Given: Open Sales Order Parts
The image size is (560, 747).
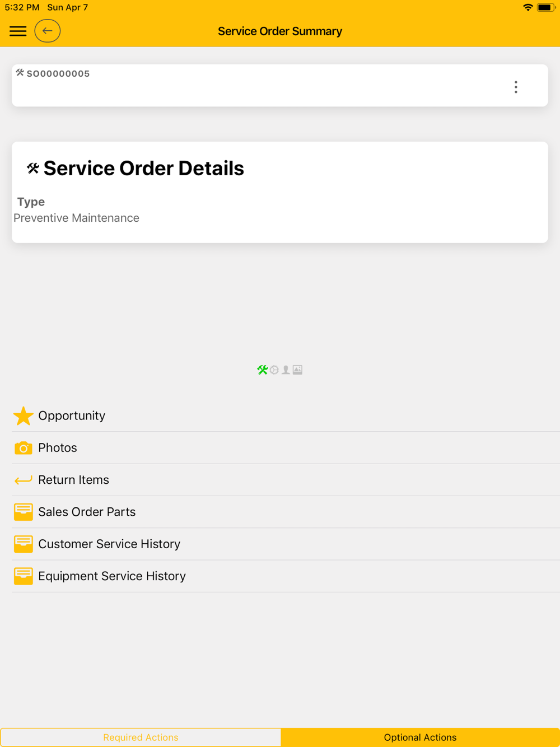Looking at the screenshot, I should click(87, 512).
